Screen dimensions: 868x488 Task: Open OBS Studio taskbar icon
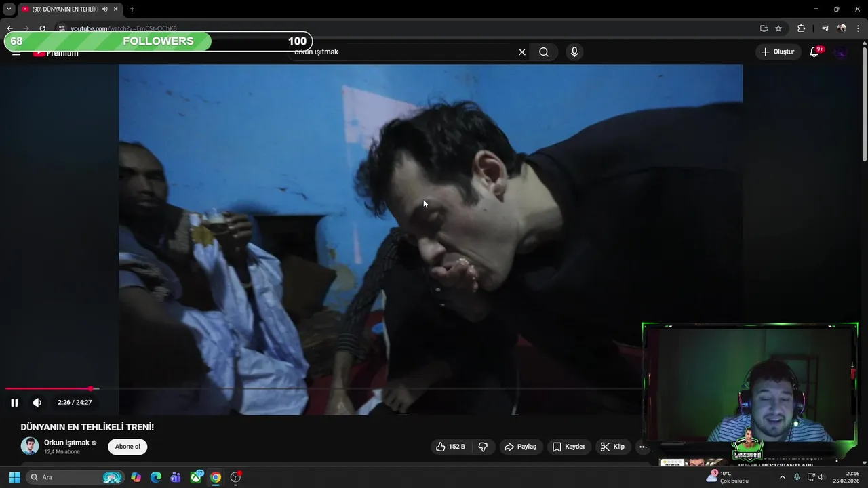pos(235,477)
